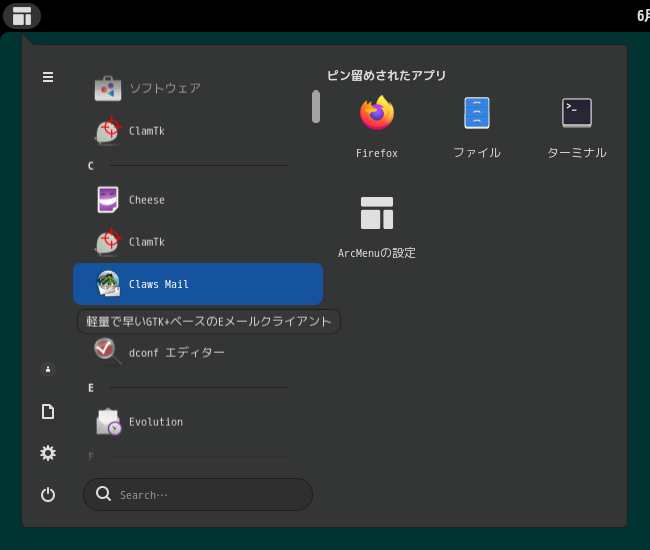Screen dimensions: 650x550
Task: Click the pinned apps heading text
Action: click(x=386, y=75)
